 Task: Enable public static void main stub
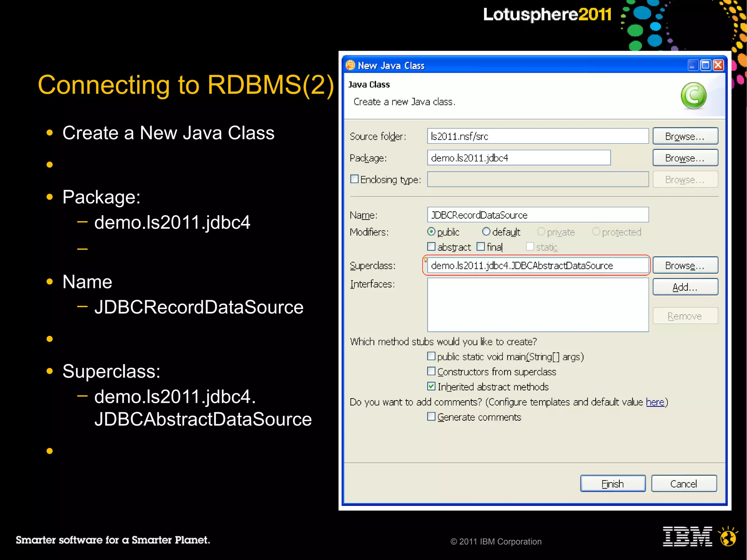pos(431,356)
